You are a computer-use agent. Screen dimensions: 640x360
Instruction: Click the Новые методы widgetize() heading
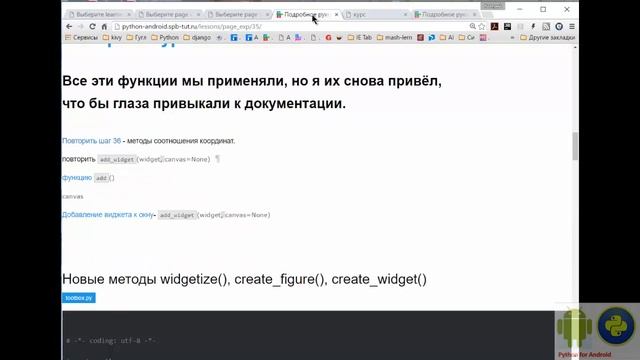point(244,279)
